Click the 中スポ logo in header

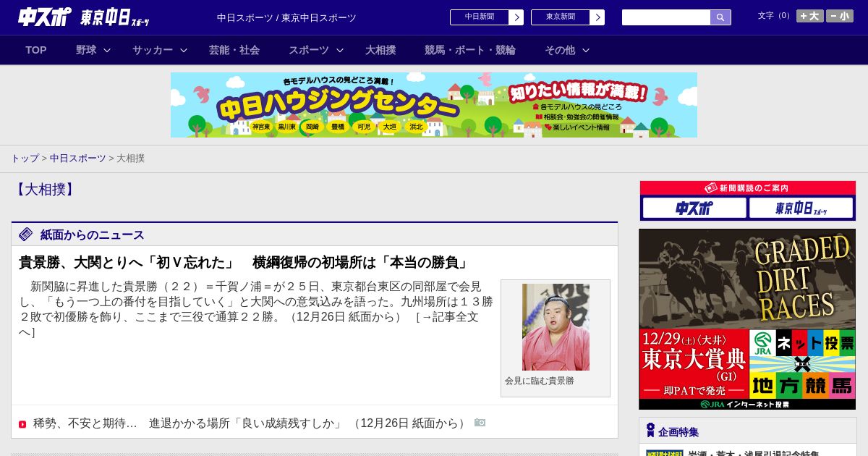[45, 17]
